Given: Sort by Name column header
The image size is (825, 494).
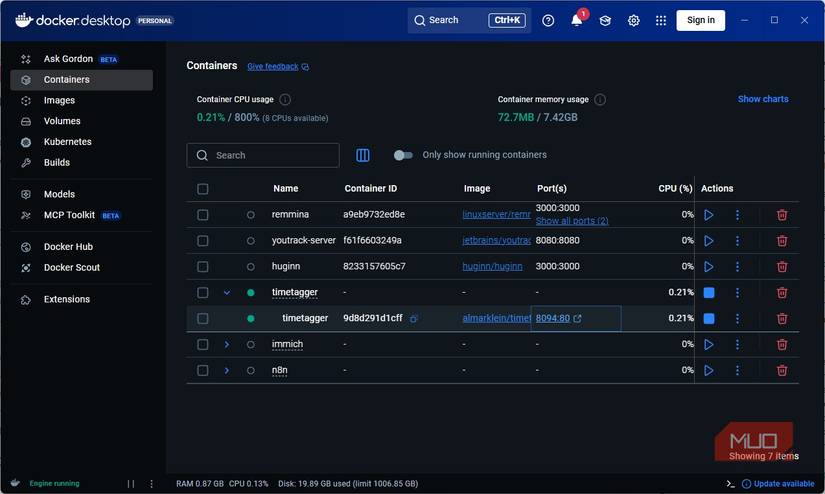Looking at the screenshot, I should tap(286, 188).
